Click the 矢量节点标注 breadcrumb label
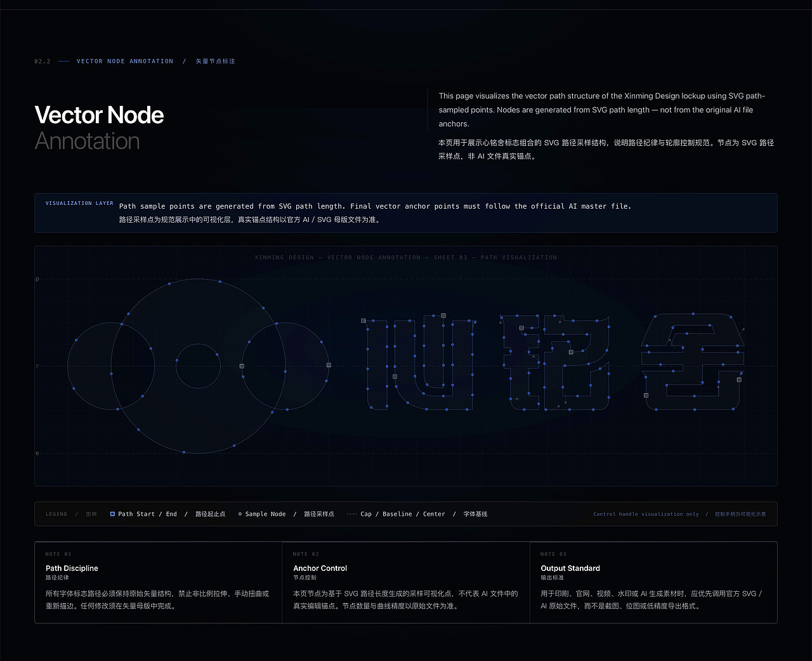 click(x=215, y=62)
